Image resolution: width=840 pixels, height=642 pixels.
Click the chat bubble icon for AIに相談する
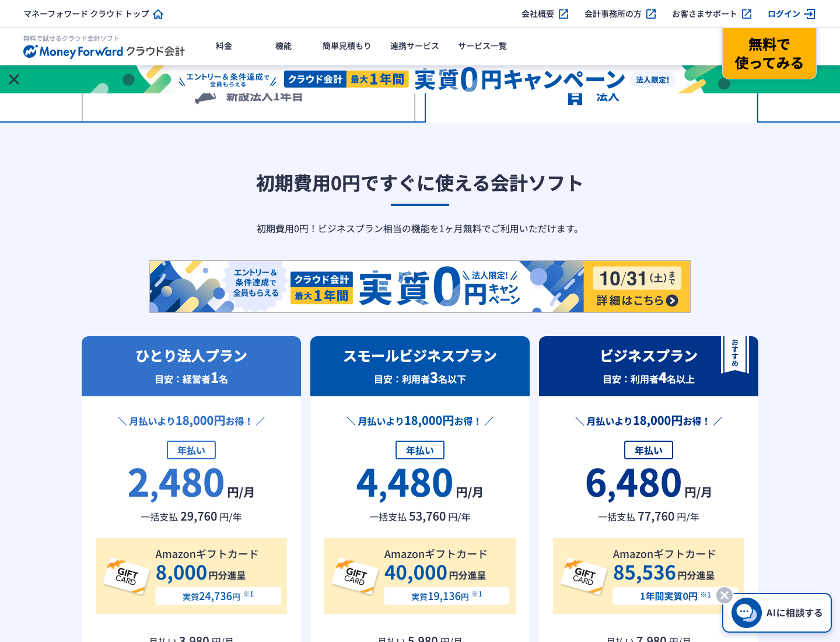coord(746,613)
